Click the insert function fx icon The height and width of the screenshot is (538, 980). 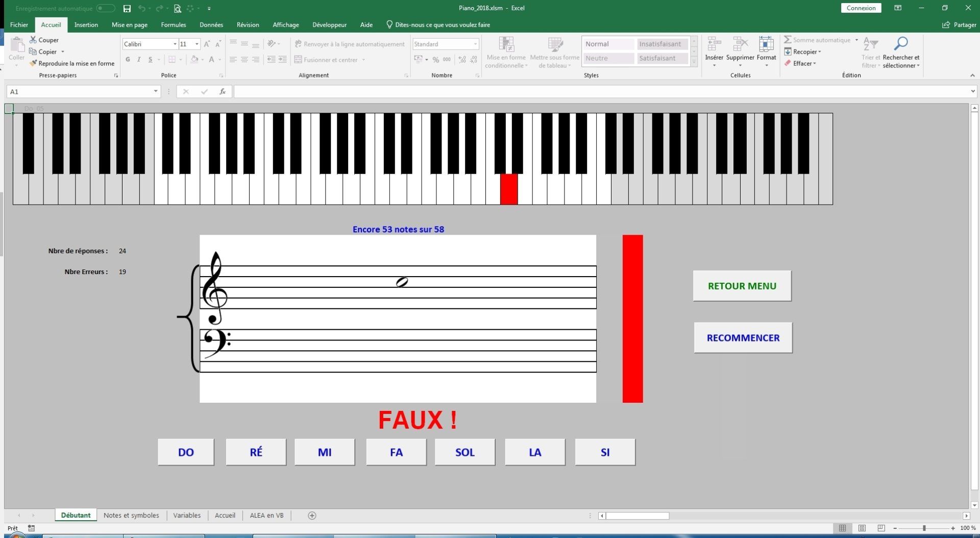point(223,91)
